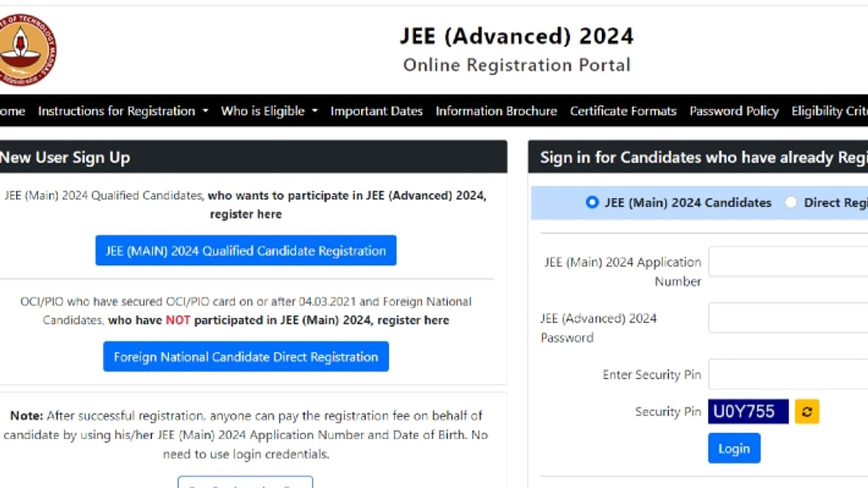
Task: Open the Information Brochure menu item
Action: 496,111
